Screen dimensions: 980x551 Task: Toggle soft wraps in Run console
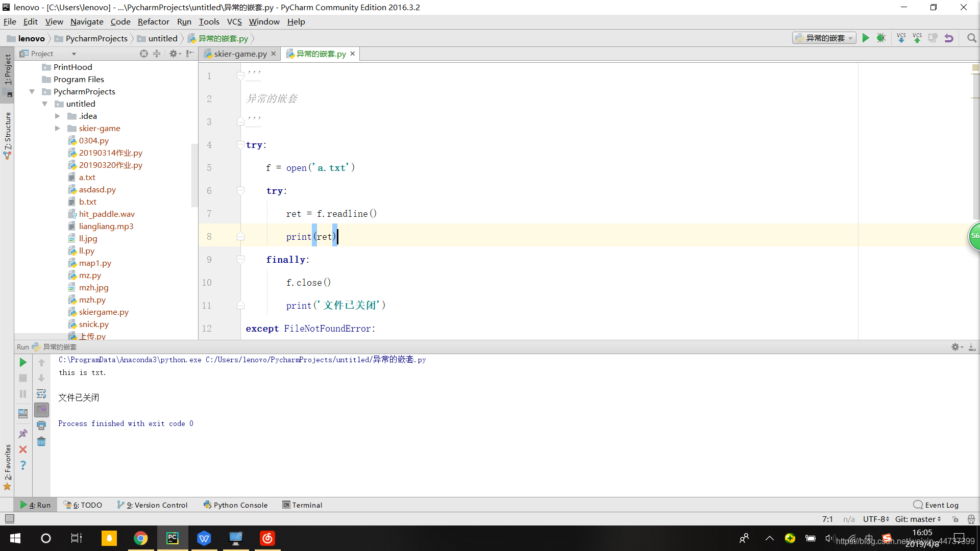41,394
